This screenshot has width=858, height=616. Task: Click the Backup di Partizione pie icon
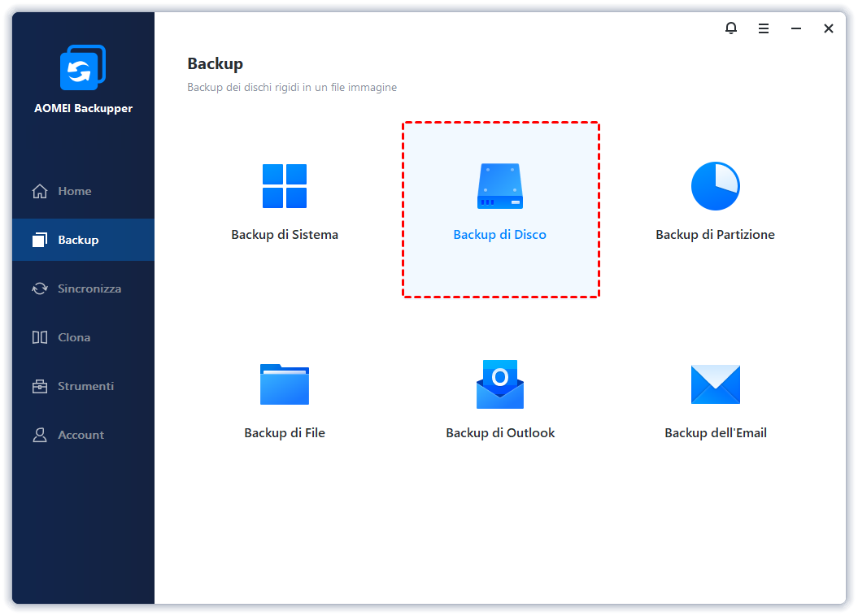(715, 186)
